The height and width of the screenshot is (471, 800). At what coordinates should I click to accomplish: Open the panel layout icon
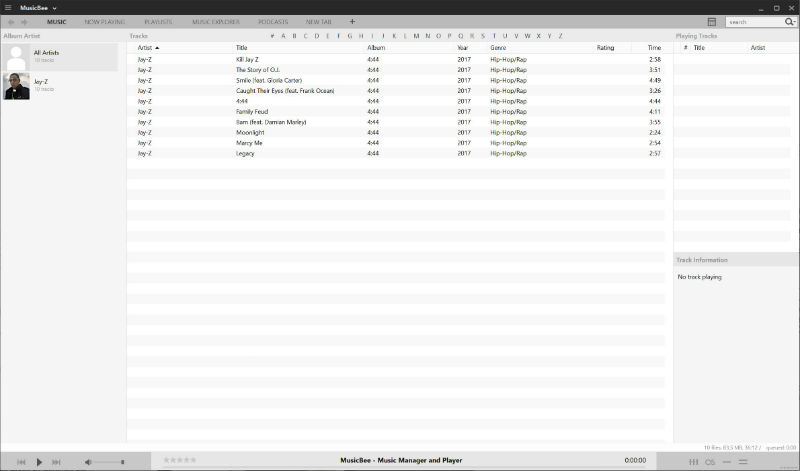point(712,21)
